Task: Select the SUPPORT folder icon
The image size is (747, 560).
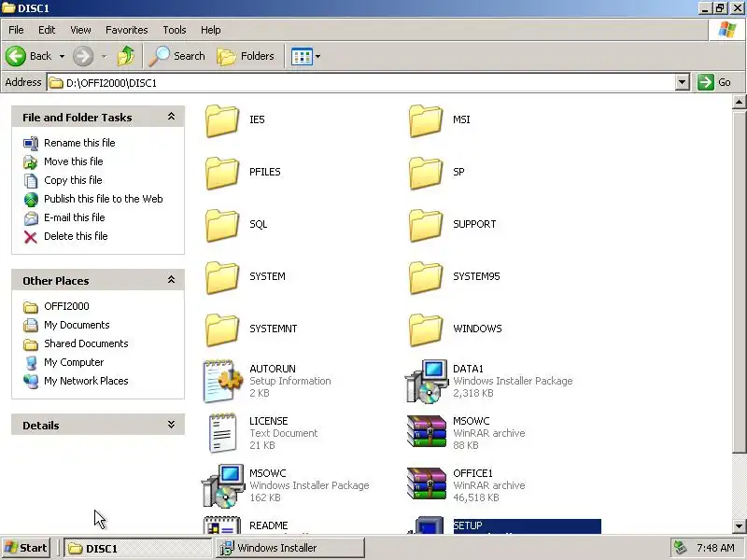Action: (x=426, y=225)
